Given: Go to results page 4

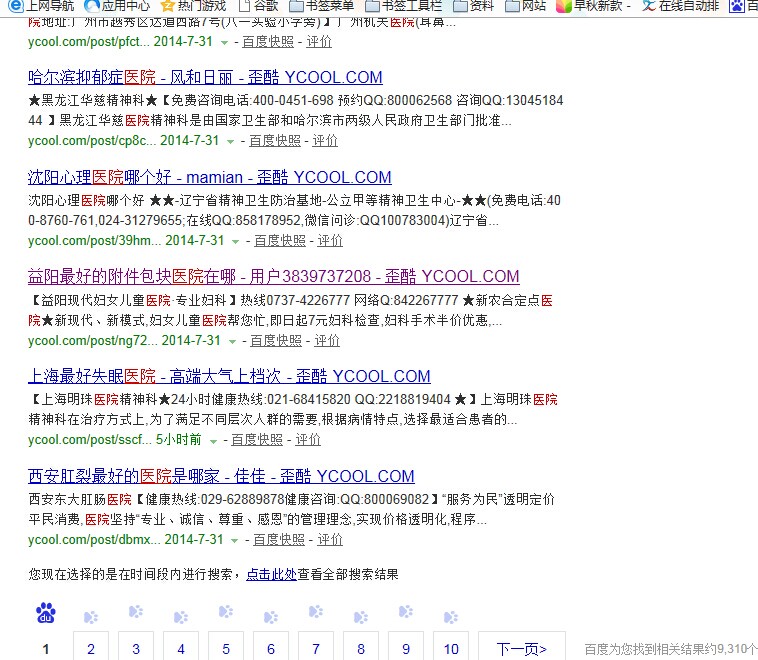Looking at the screenshot, I should click(x=181, y=648).
